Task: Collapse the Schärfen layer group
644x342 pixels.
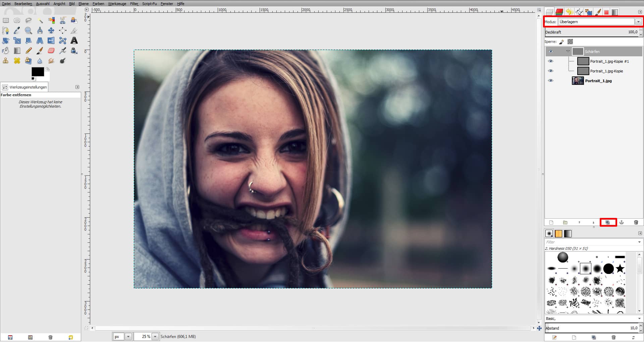Action: (x=568, y=52)
